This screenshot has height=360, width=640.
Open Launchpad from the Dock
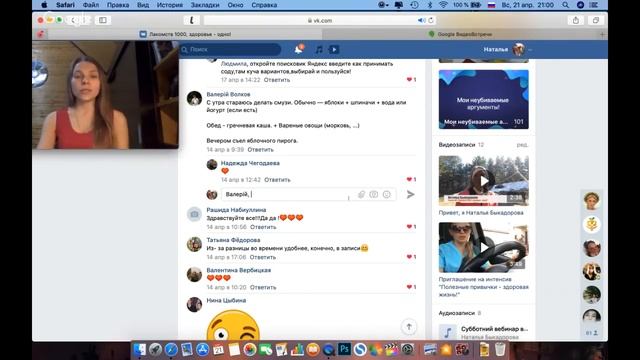pyautogui.click(x=155, y=349)
